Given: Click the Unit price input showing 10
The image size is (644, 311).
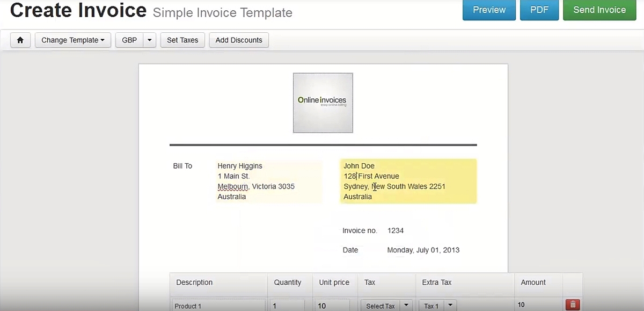Looking at the screenshot, I should 333,306.
